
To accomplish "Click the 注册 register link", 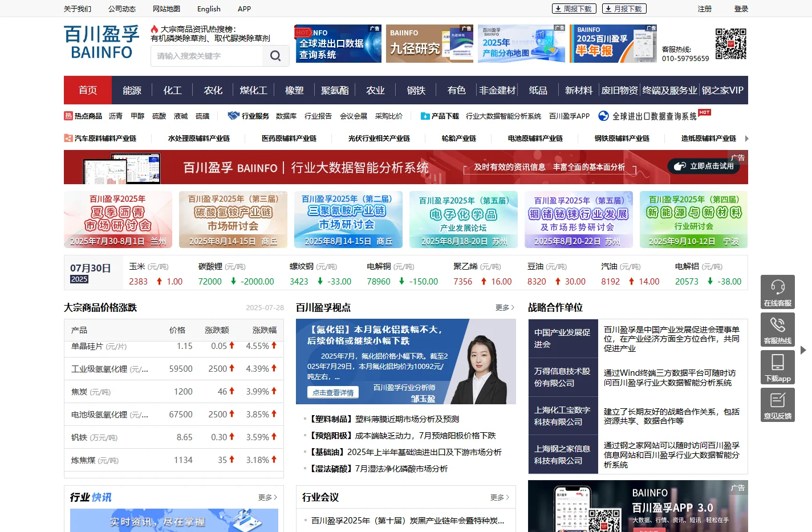I will 705,9.
